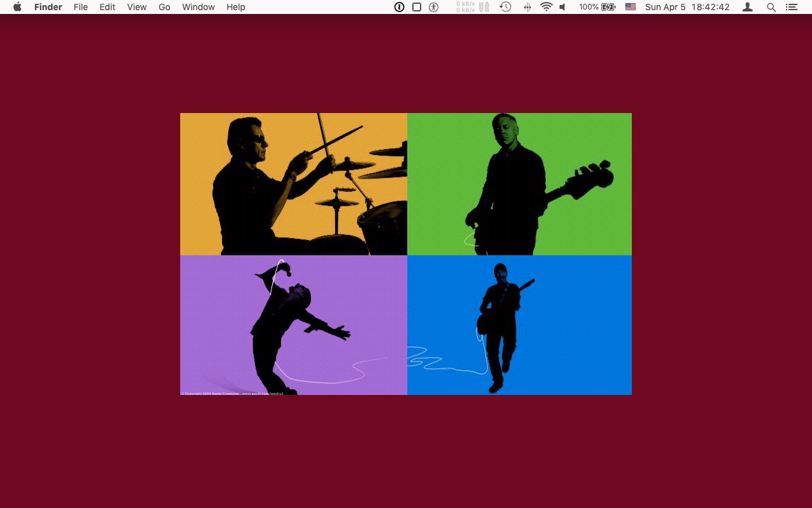Image resolution: width=812 pixels, height=508 pixels.
Task: Open the Help menu
Action: click(236, 7)
